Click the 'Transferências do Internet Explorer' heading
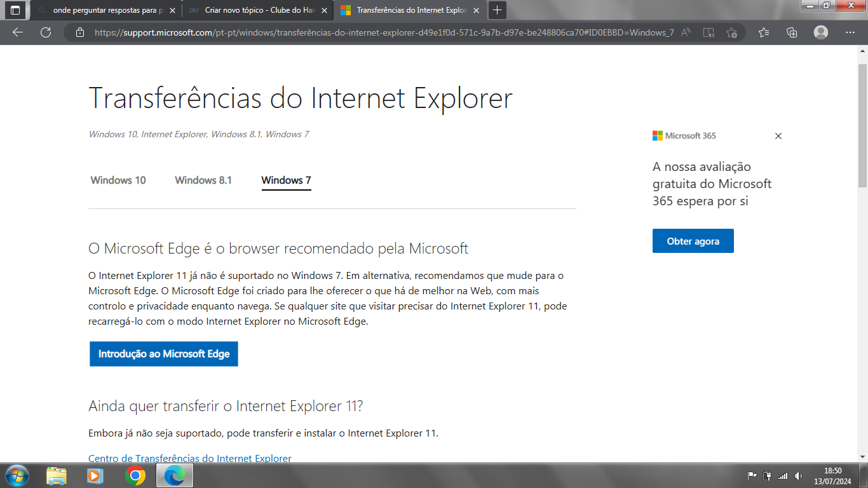868x488 pixels. pos(301,98)
